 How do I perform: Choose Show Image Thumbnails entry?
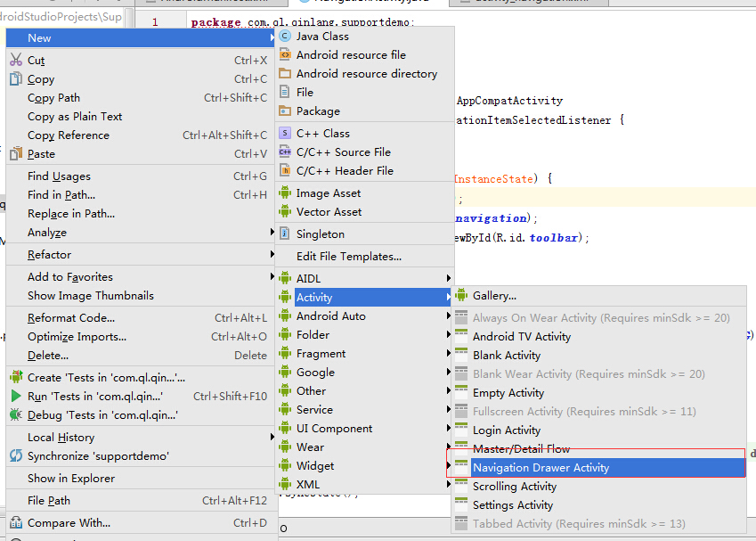141,295
